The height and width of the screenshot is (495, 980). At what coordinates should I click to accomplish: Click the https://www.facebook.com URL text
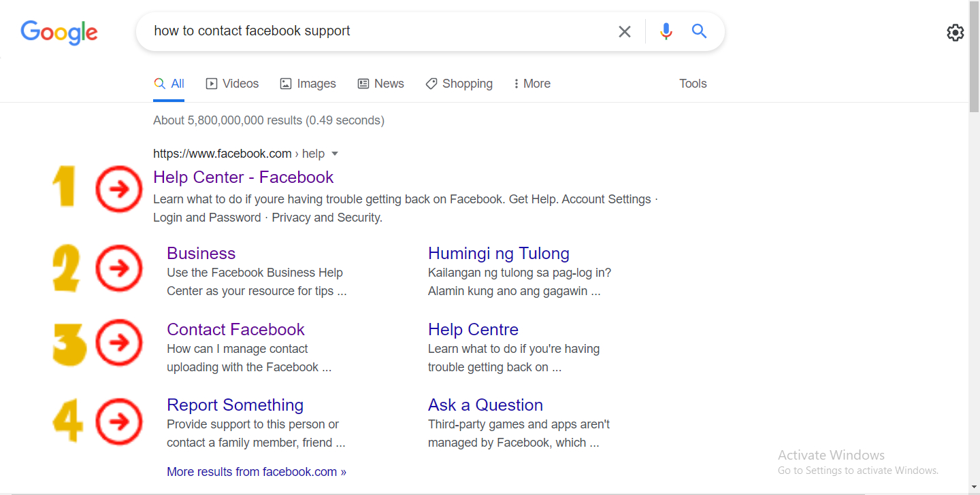coord(222,154)
